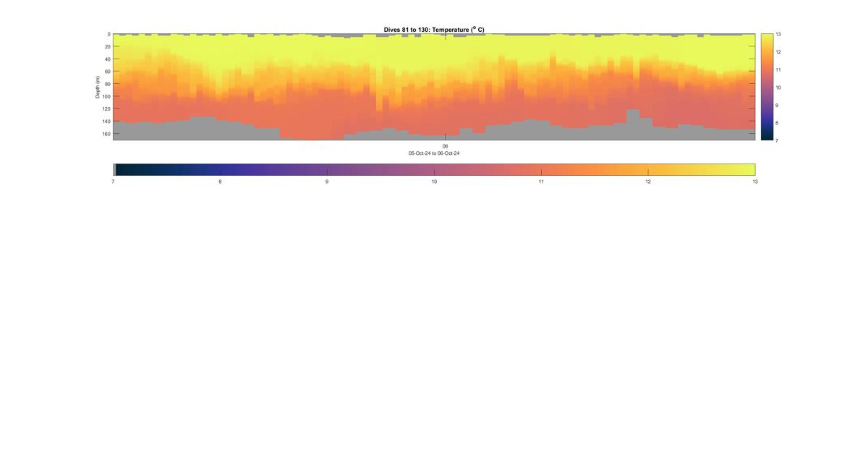Click horizontal colorbar tick label '8'

(x=221, y=182)
